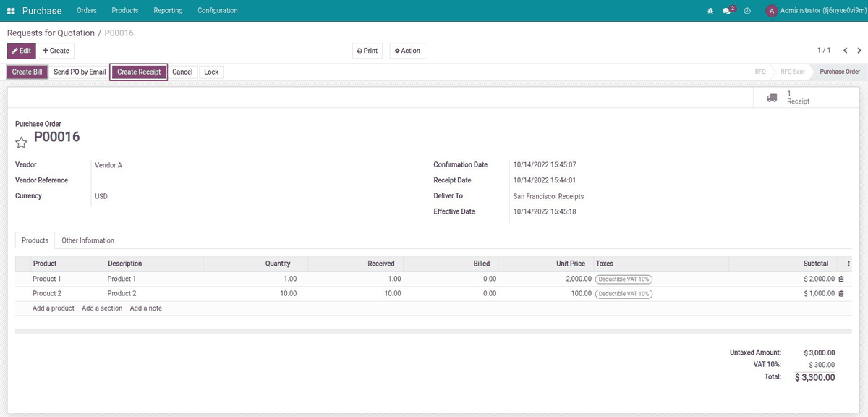
Task: Click the Deductible VAT 10% tag for Product 2
Action: point(624,294)
